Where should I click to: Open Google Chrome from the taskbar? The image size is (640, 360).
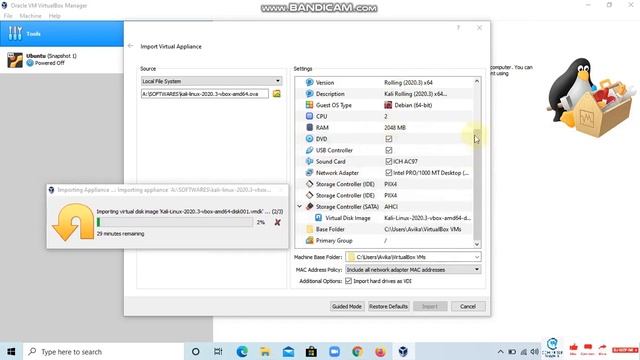358,351
